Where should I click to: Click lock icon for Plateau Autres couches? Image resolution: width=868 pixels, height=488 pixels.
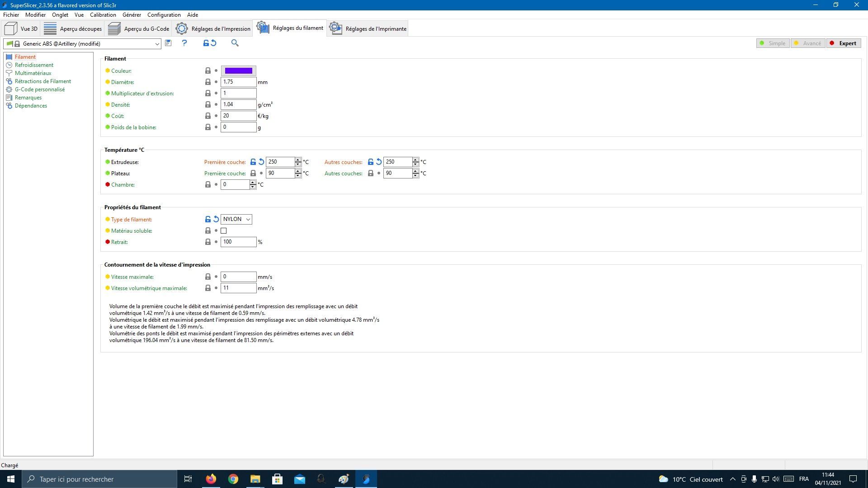(x=371, y=173)
